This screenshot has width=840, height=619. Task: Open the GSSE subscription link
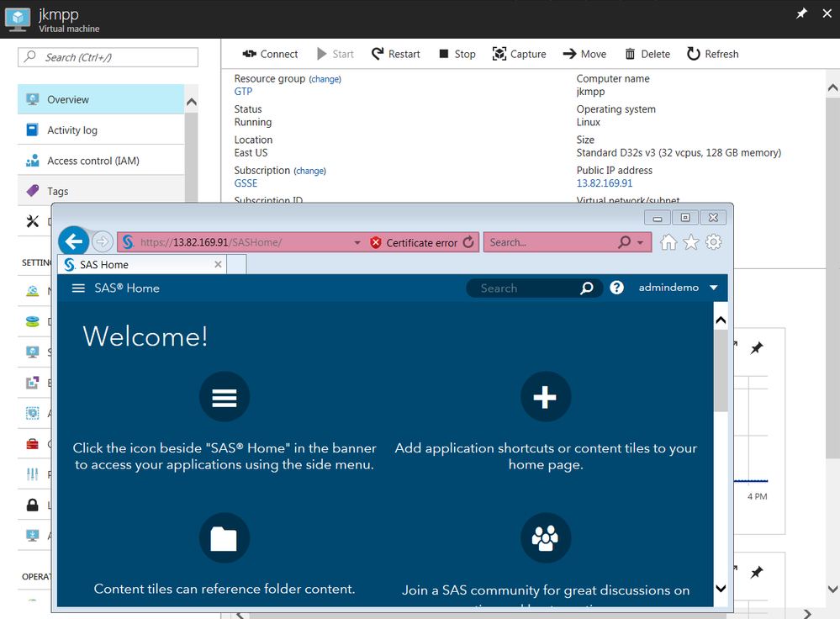pyautogui.click(x=246, y=183)
